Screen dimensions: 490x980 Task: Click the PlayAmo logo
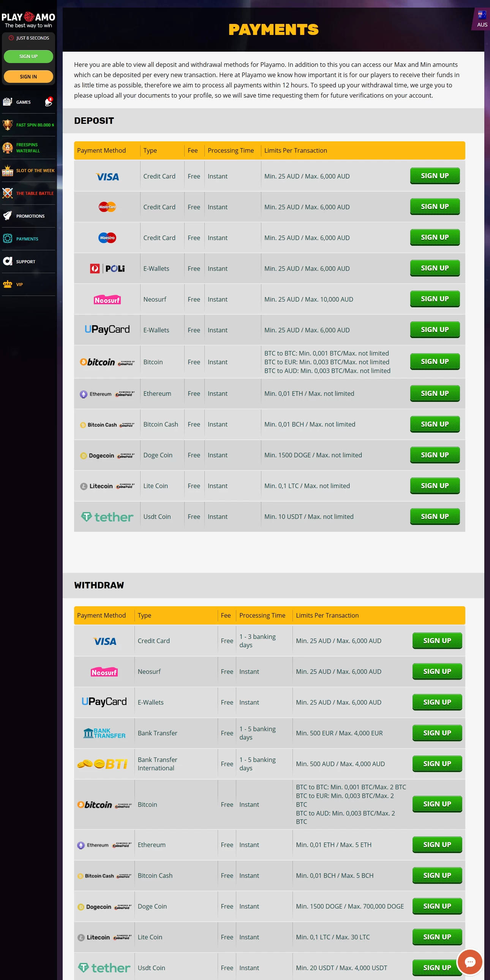click(x=28, y=20)
